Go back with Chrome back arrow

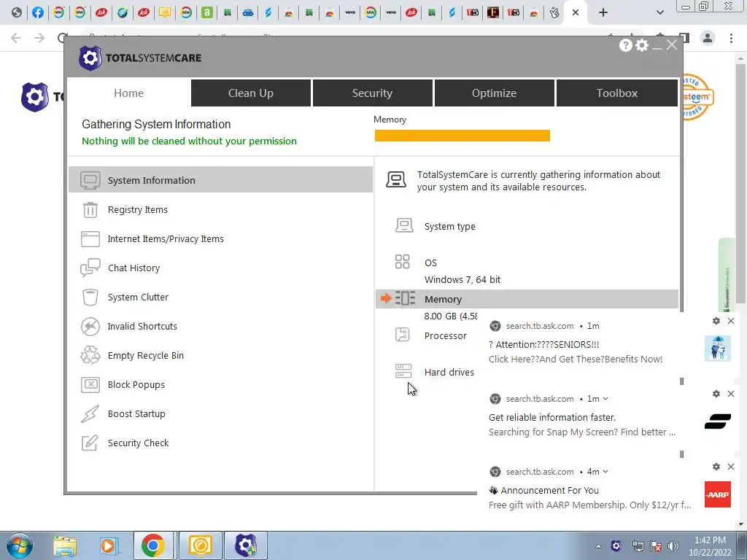coord(16,38)
